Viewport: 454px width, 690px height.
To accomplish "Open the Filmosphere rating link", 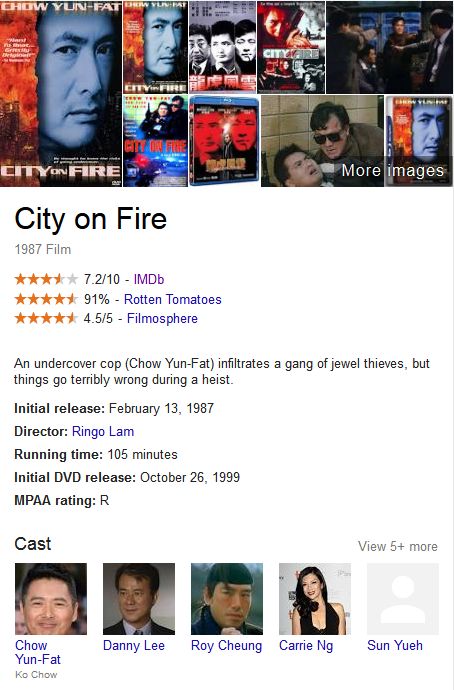I will coord(162,318).
